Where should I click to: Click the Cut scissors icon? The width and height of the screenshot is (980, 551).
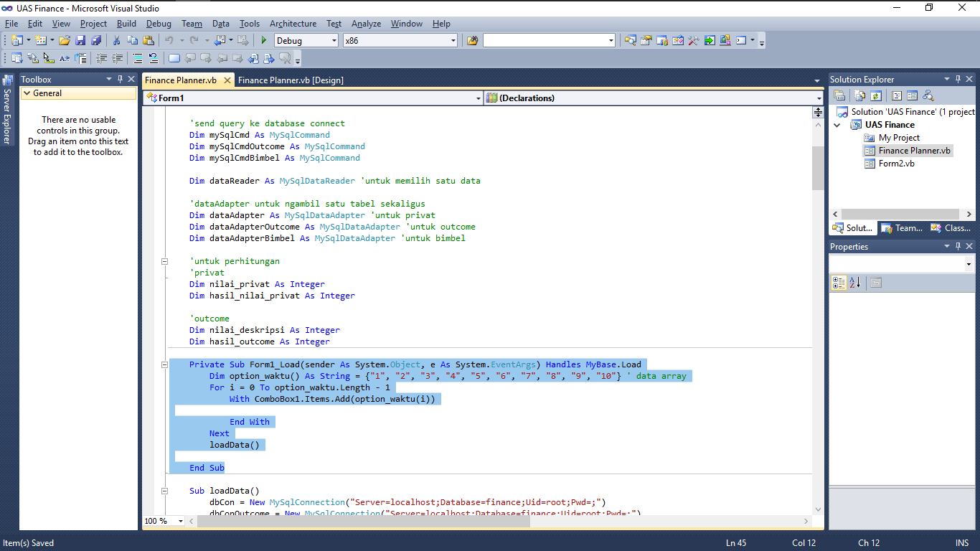click(116, 40)
